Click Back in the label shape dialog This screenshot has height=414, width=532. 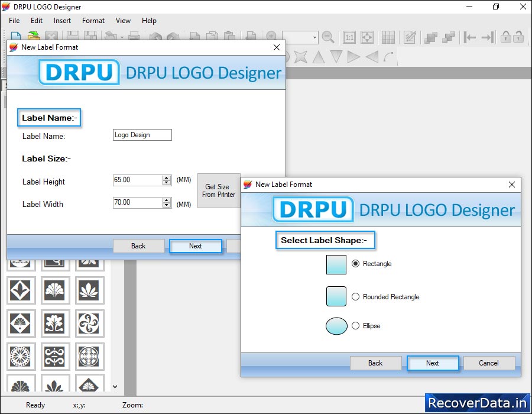pos(375,363)
